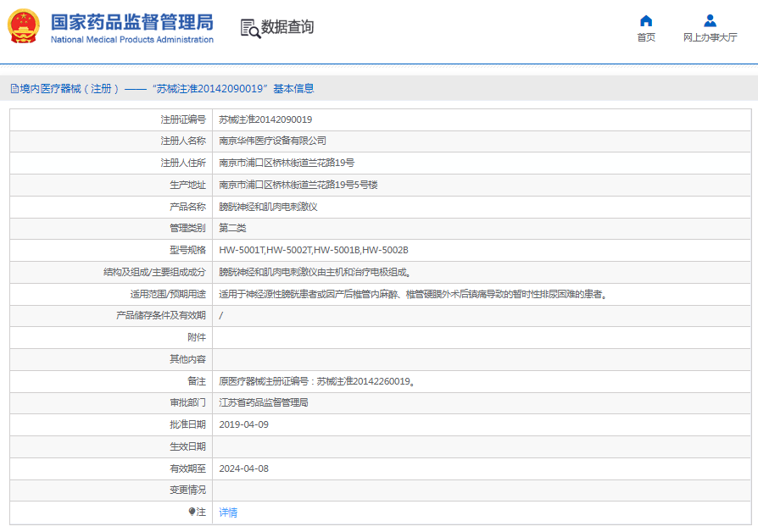The width and height of the screenshot is (758, 532).
Task: Select 南京华伟医疗设备有限公司 cell
Action: (x=272, y=141)
